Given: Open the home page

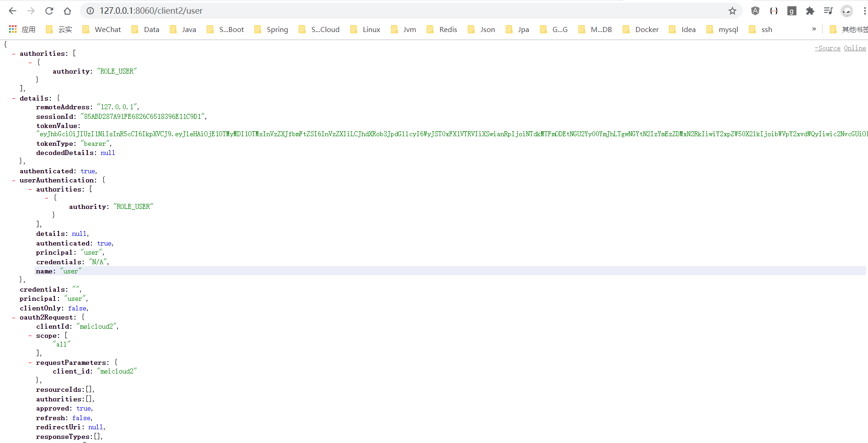Looking at the screenshot, I should click(67, 11).
